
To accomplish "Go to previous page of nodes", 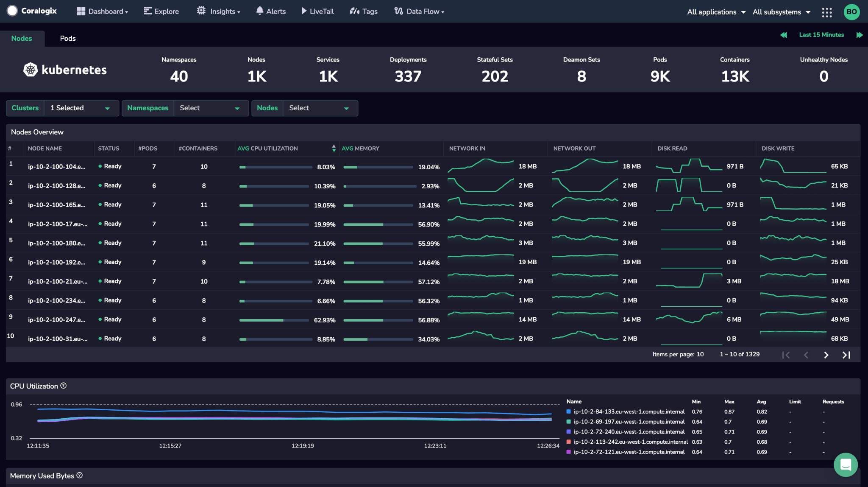I will pyautogui.click(x=806, y=355).
